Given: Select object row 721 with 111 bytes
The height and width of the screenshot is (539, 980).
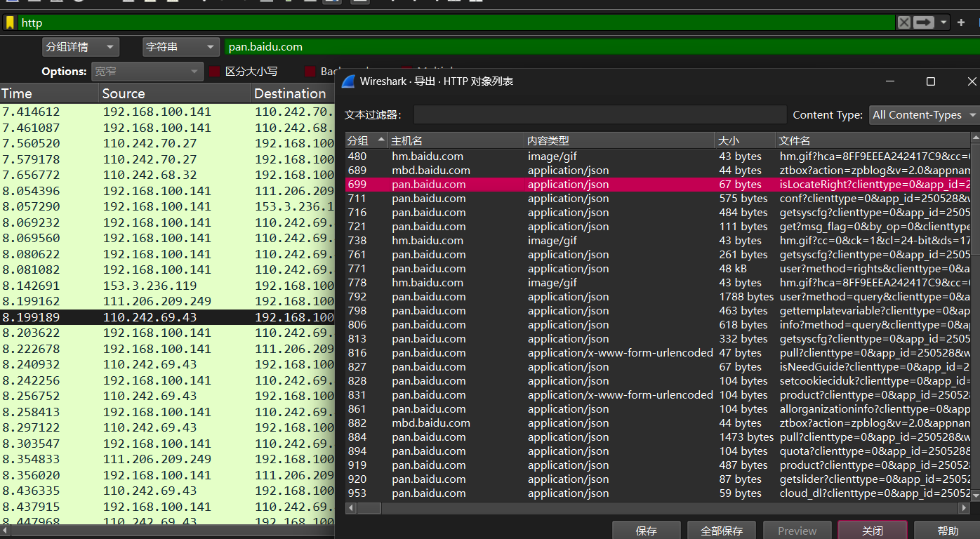Looking at the screenshot, I should 657,226.
